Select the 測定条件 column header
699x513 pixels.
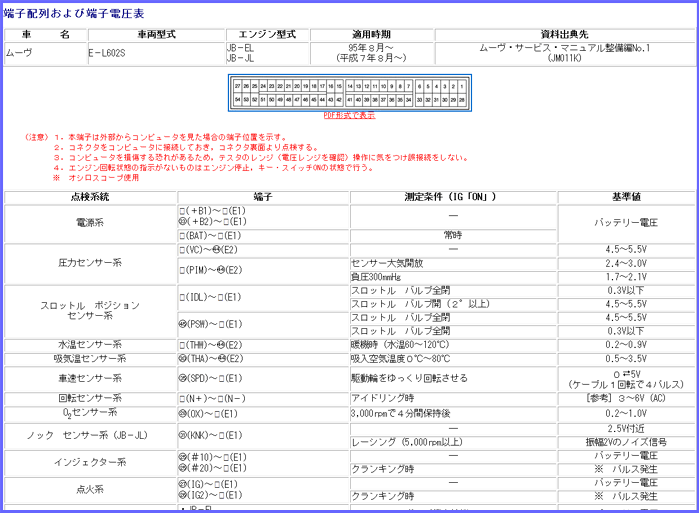point(452,196)
